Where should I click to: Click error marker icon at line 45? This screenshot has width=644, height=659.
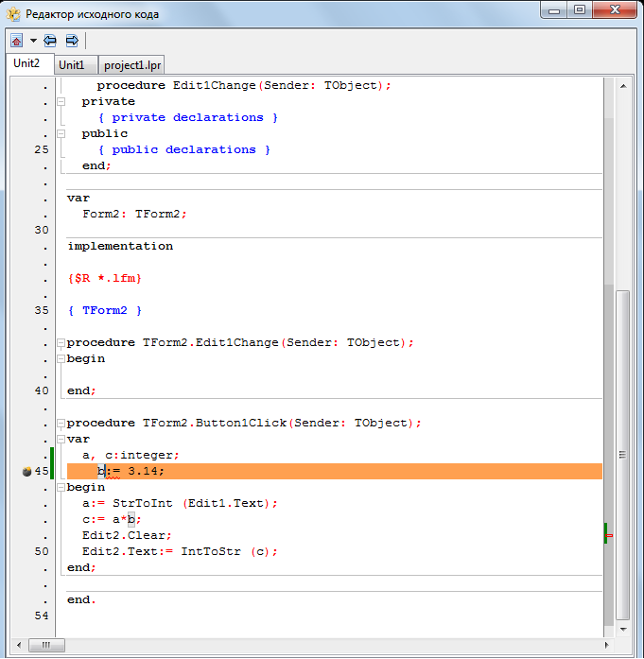(x=27, y=472)
